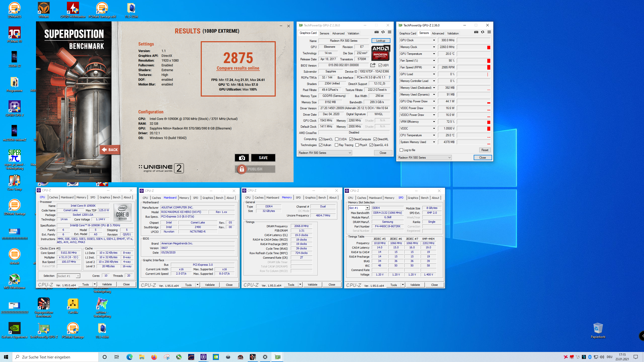The height and width of the screenshot is (362, 644).
Task: Toggle the UEFI checkbox in GPU-Z
Action: tap(380, 65)
